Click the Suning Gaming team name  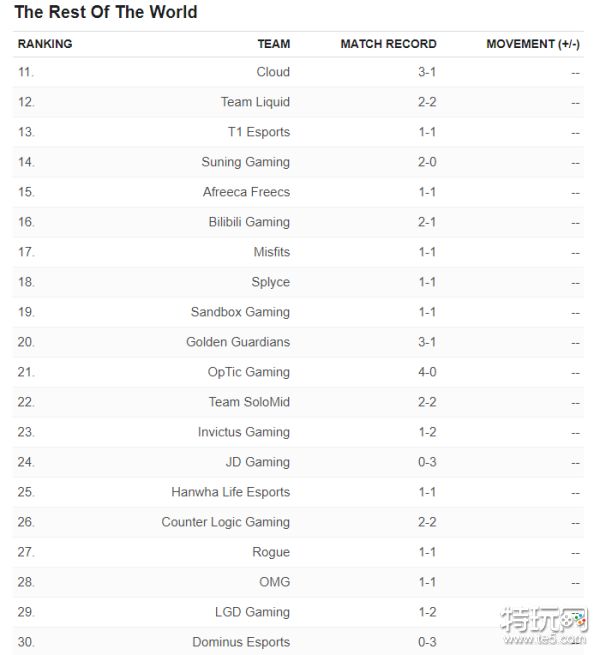point(245,162)
